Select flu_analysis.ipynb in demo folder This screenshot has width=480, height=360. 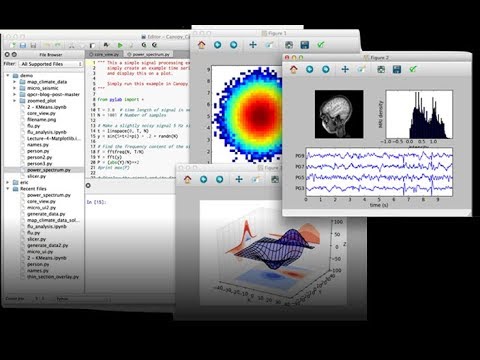point(47,132)
